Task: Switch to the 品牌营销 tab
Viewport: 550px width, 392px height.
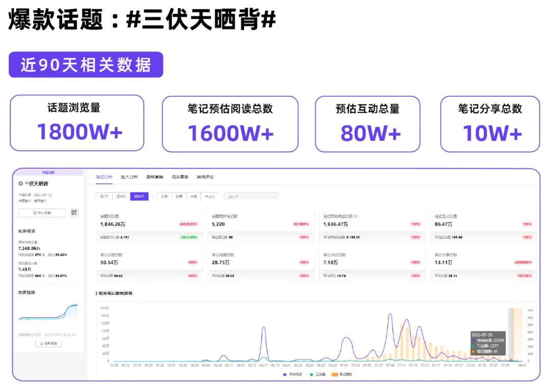Action: [154, 177]
